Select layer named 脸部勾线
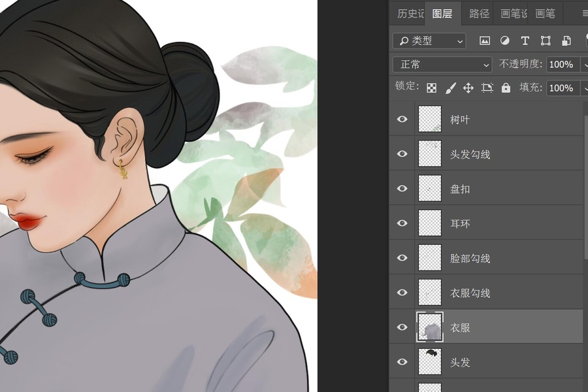This screenshot has width=588, height=392. coord(470,259)
